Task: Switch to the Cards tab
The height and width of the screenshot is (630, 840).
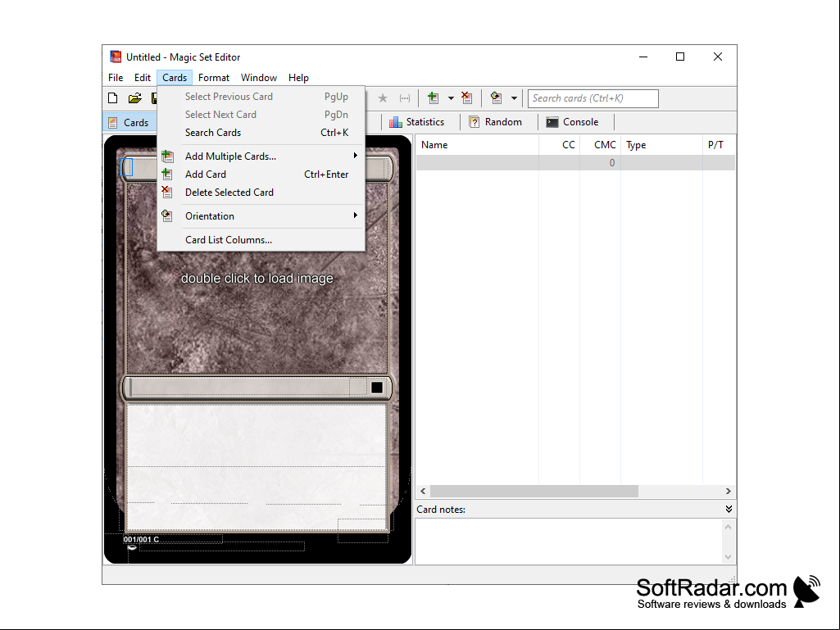Action: pyautogui.click(x=129, y=123)
